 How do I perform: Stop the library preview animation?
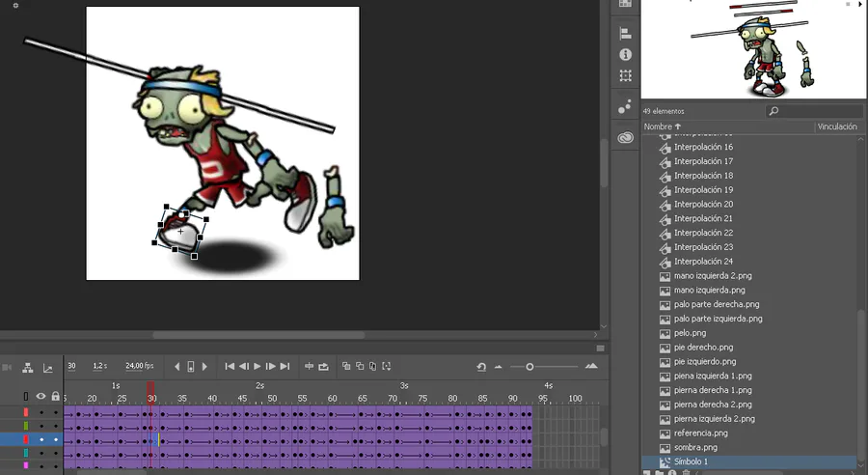tap(848, 4)
